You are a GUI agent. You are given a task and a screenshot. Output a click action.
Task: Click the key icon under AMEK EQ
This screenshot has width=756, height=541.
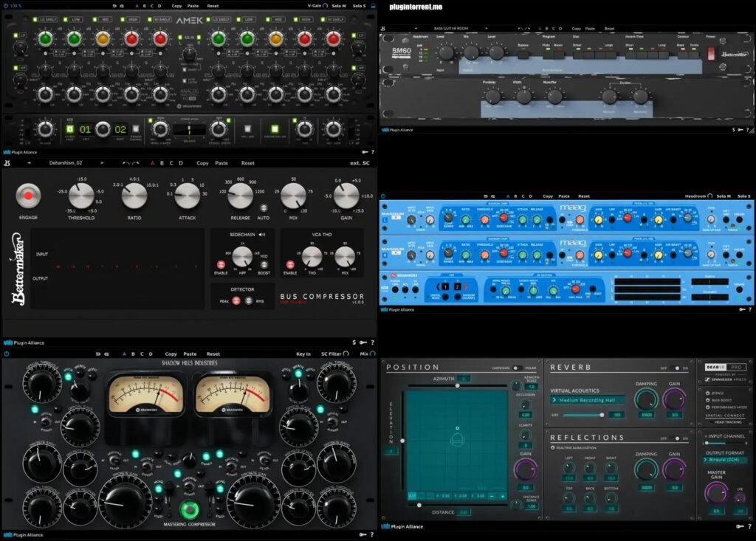[x=365, y=152]
